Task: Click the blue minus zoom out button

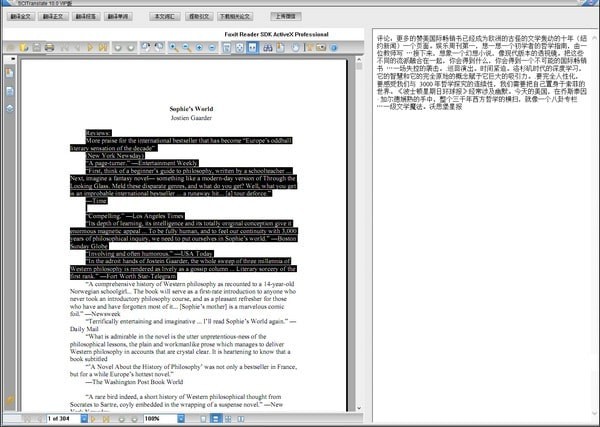Action: (212, 47)
